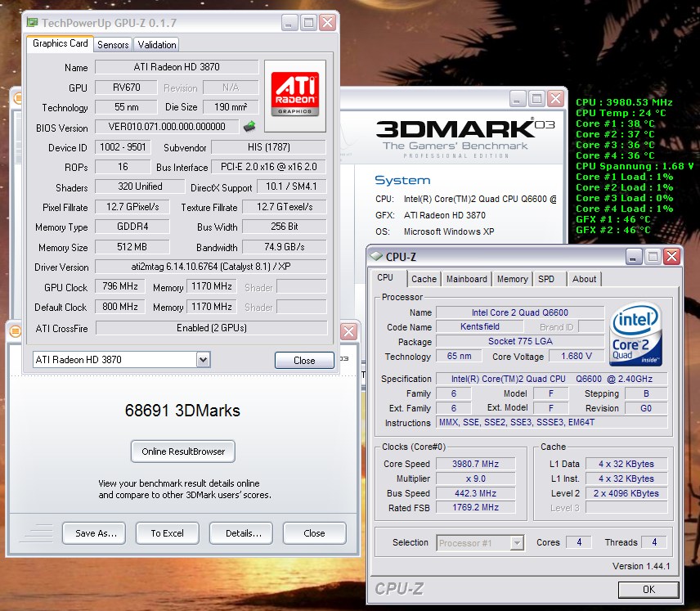Click the Package value Socket 775 LGA
700x611 pixels.
click(x=520, y=341)
